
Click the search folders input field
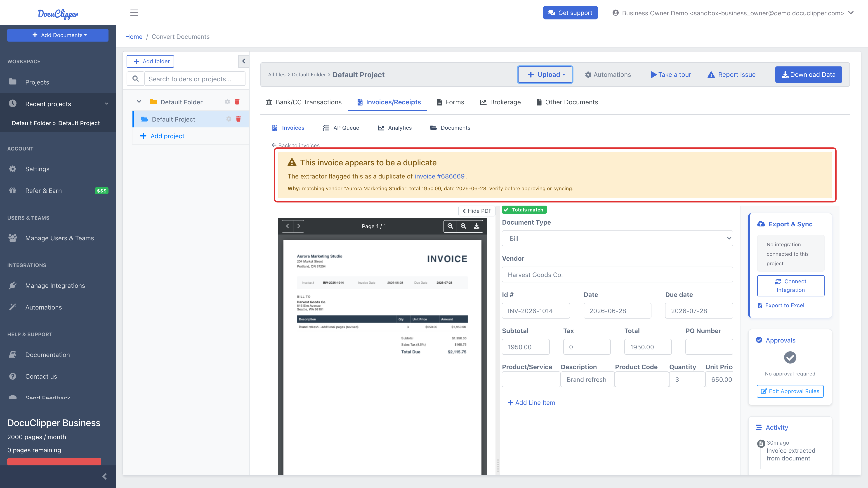[x=195, y=79]
